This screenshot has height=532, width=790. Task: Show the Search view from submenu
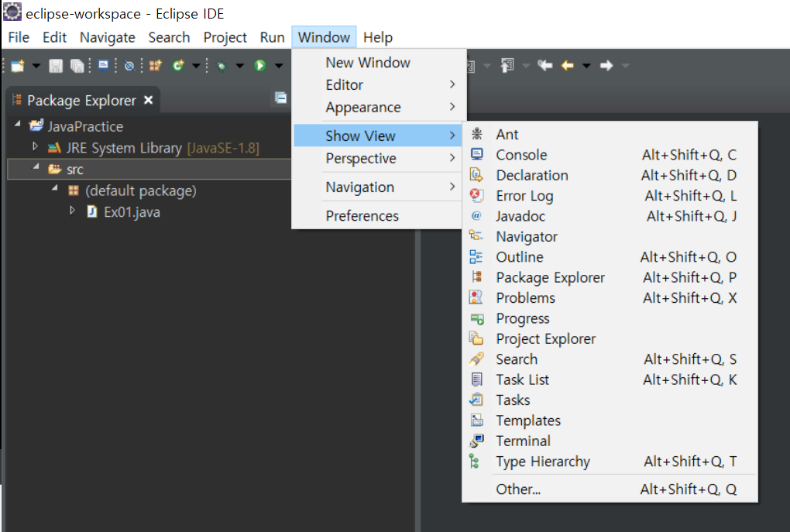point(610,359)
